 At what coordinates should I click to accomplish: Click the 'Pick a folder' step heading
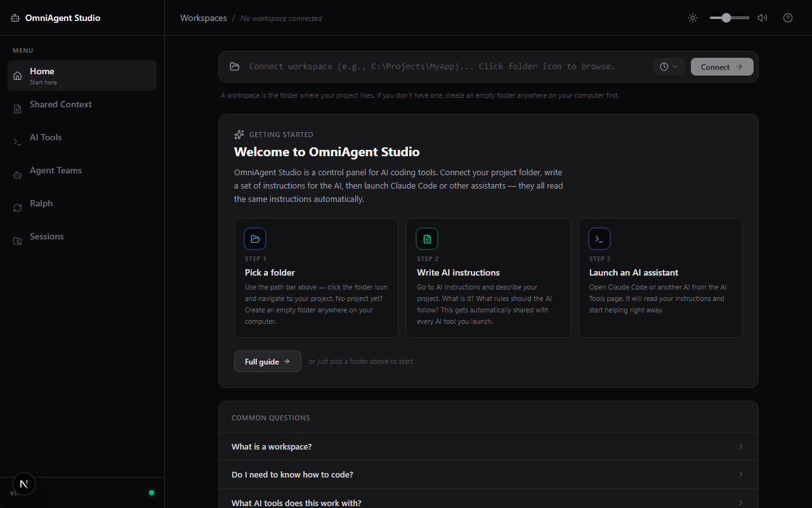[270, 272]
